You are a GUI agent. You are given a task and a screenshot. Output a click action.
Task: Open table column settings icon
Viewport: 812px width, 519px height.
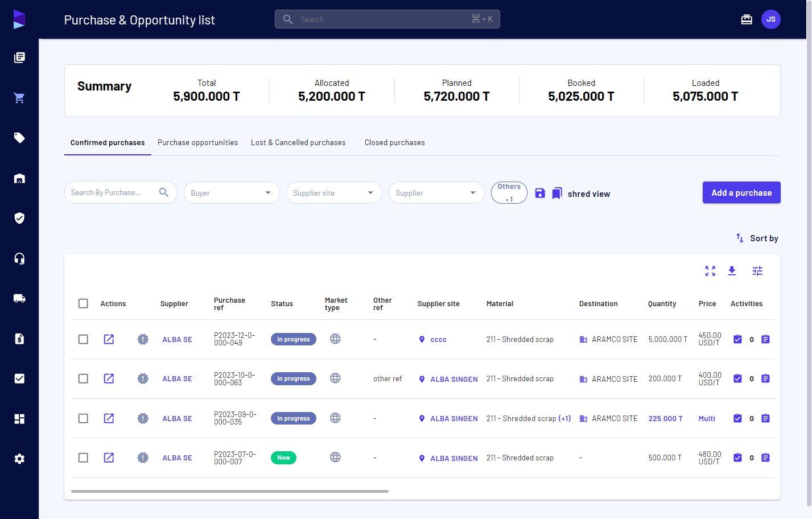click(757, 271)
